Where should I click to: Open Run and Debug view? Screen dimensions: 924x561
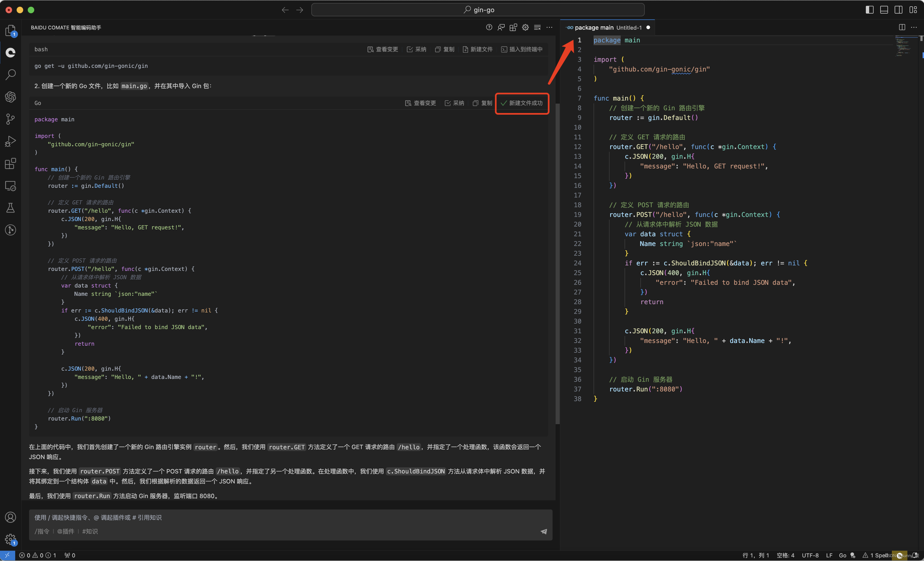pyautogui.click(x=11, y=141)
